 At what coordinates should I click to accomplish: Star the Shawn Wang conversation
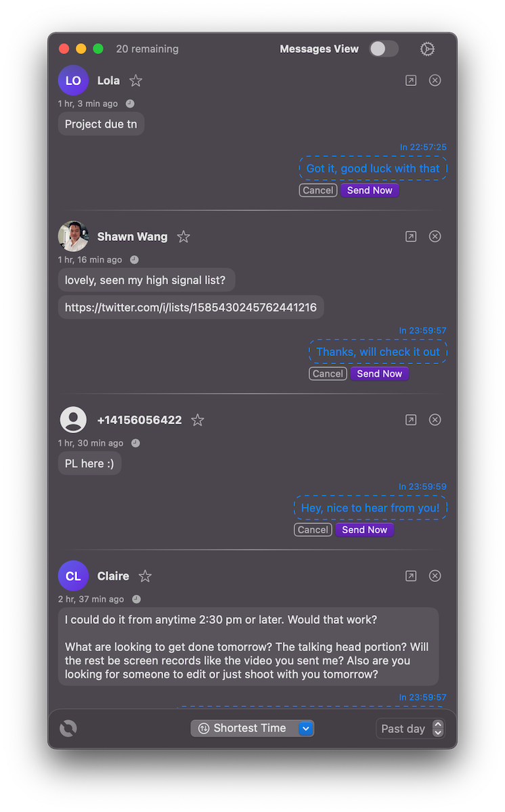point(183,237)
